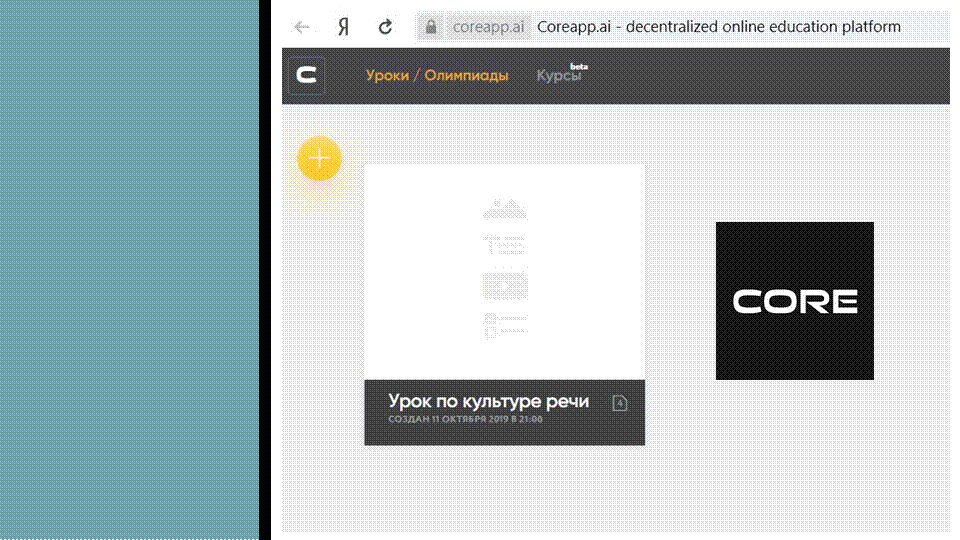
Task: Click the padlock security icon
Action: click(431, 27)
